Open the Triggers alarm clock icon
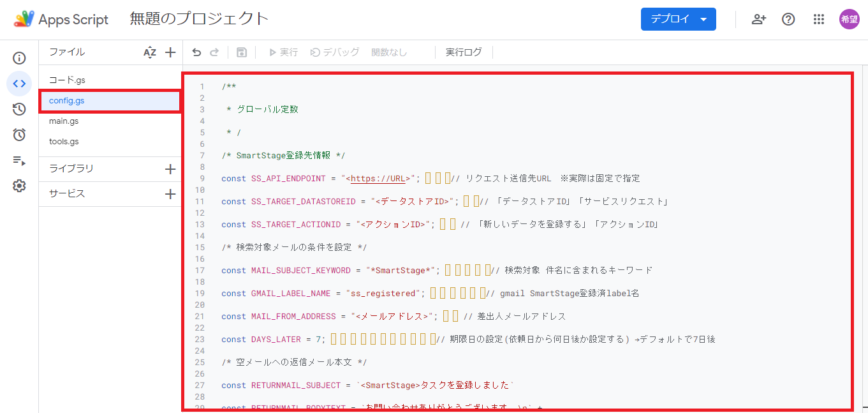868x413 pixels. [19, 135]
